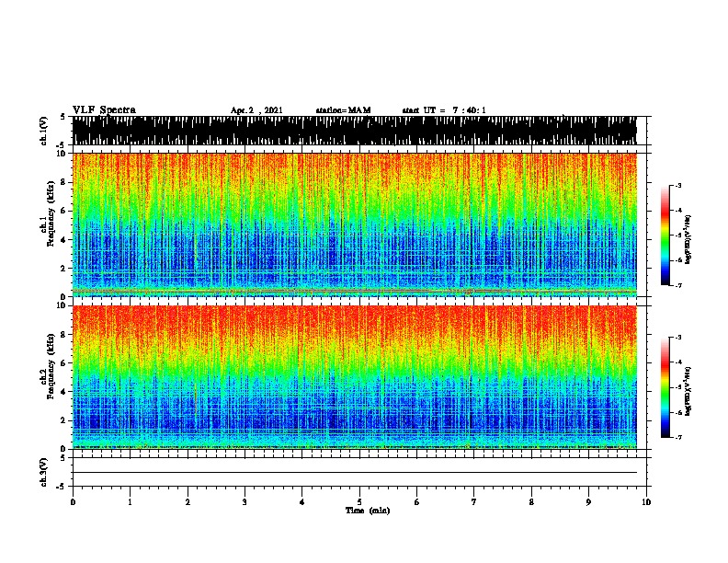Click the ch.1 color scale log(PSD) unit label
Image resolution: width=728 pixels, height=563 pixels.
click(x=688, y=240)
